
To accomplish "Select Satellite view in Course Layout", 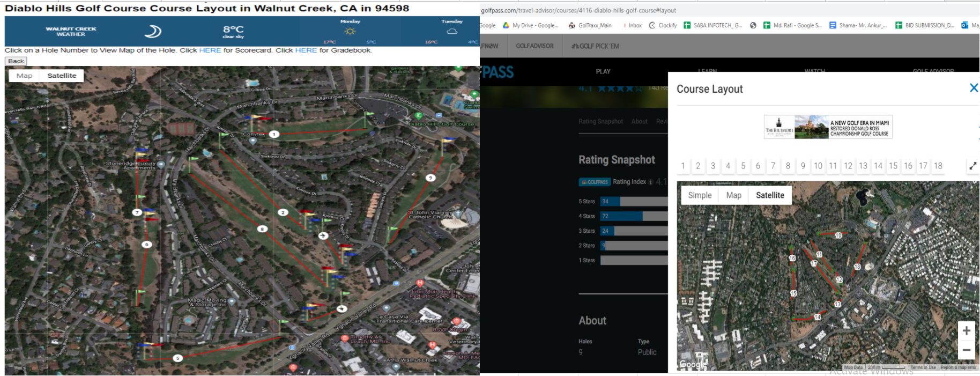I will 770,195.
